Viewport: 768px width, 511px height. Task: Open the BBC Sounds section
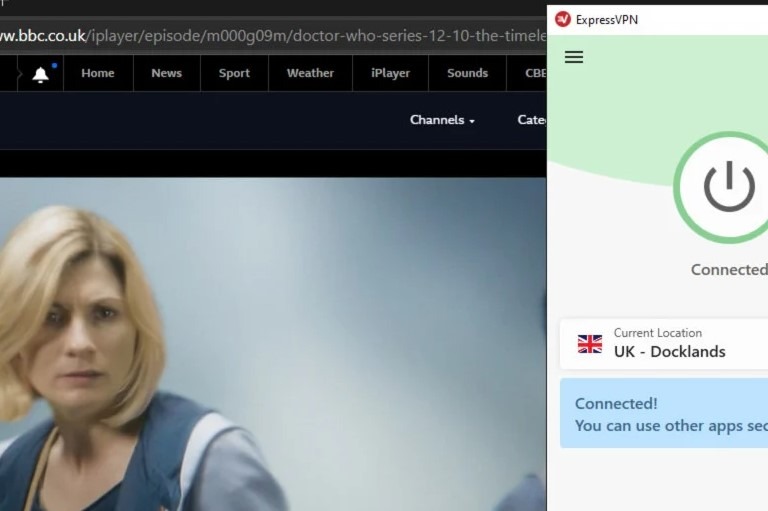click(x=467, y=73)
